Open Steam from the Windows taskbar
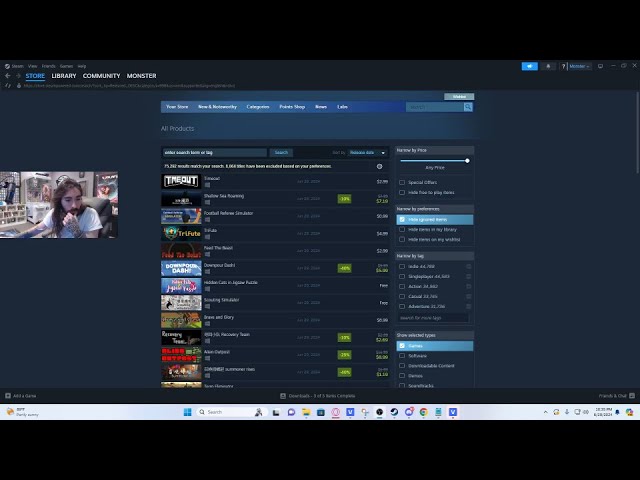Image resolution: width=640 pixels, height=480 pixels. coord(394,411)
